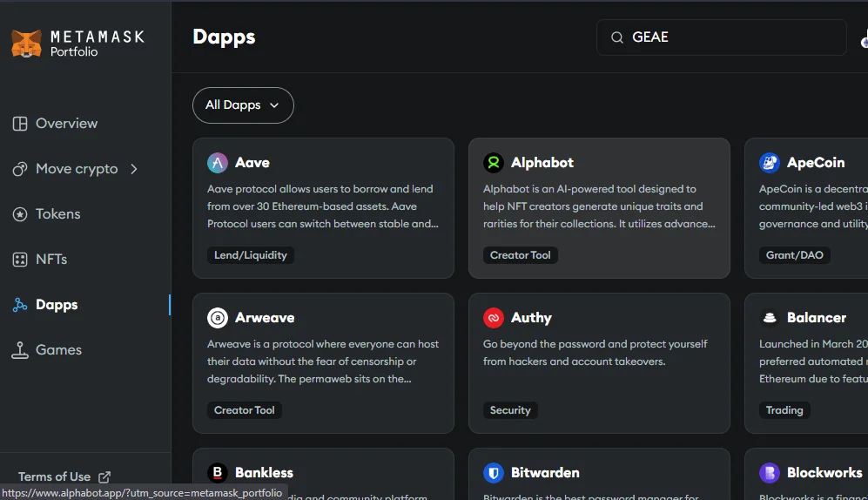
Task: Click the ApeCoin logo icon
Action: pos(770,163)
